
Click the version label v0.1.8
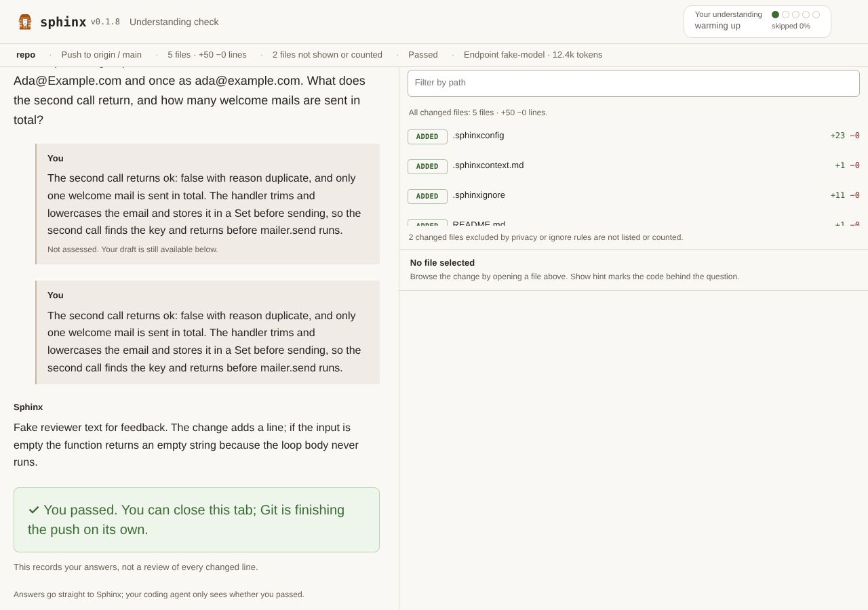point(105,22)
